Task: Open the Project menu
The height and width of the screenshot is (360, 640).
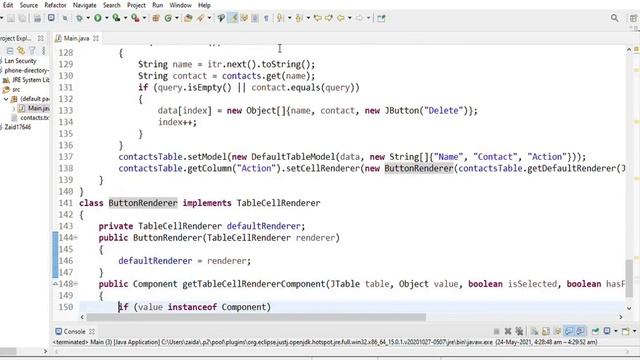Action: pyautogui.click(x=136, y=5)
